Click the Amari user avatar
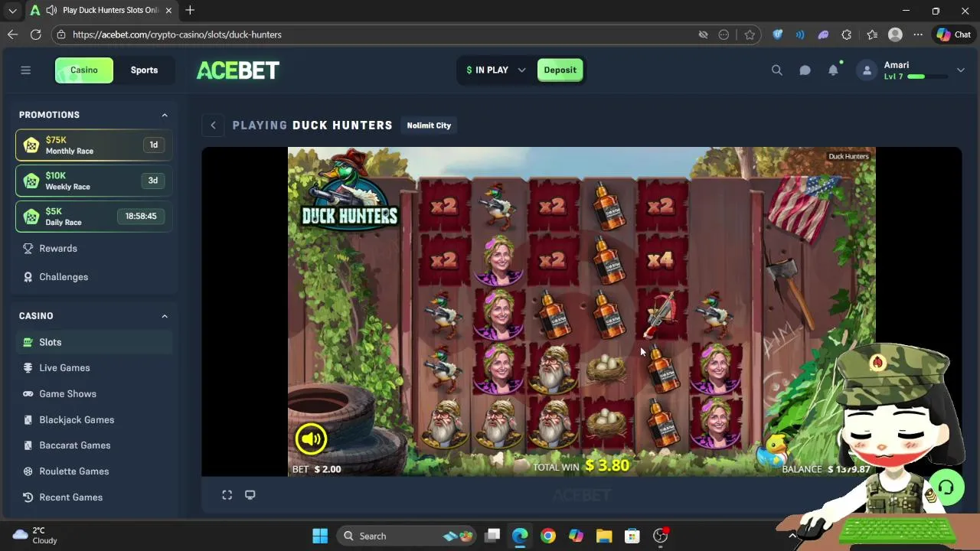The image size is (980, 551). pos(867,70)
